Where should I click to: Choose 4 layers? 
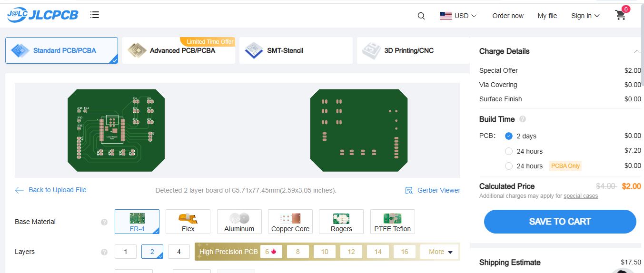click(x=179, y=252)
